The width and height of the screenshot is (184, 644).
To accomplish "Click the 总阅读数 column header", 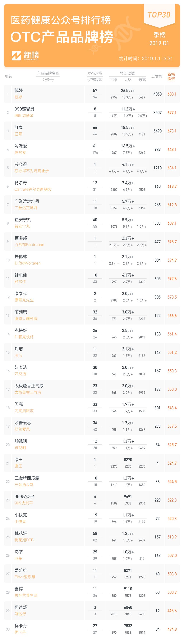I will click(127, 73).
